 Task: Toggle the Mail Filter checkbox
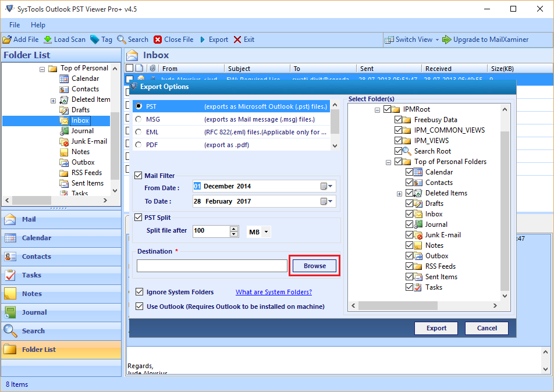[138, 176]
